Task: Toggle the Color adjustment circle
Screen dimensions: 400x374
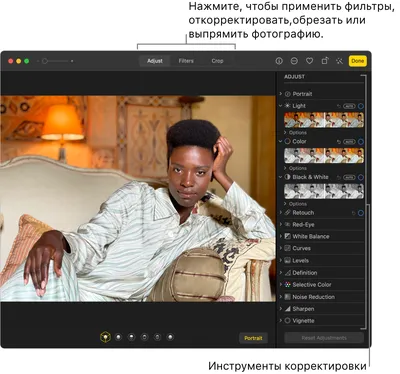Action: tap(361, 142)
